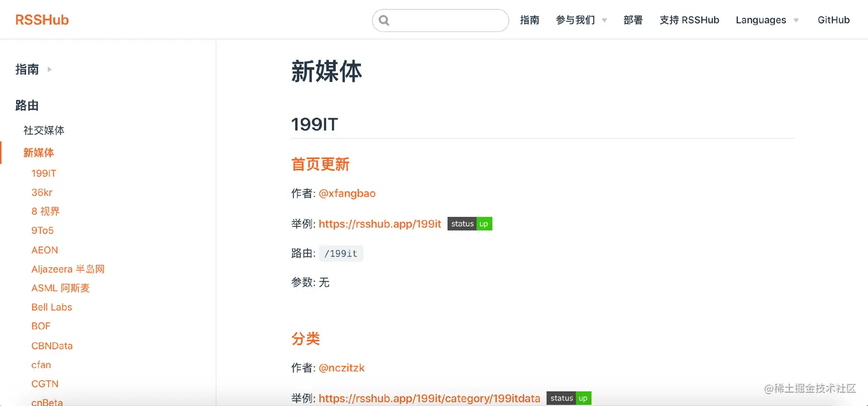Screen dimensions: 868x406
Task: Jump to BOF in the sidebar
Action: (x=41, y=326)
